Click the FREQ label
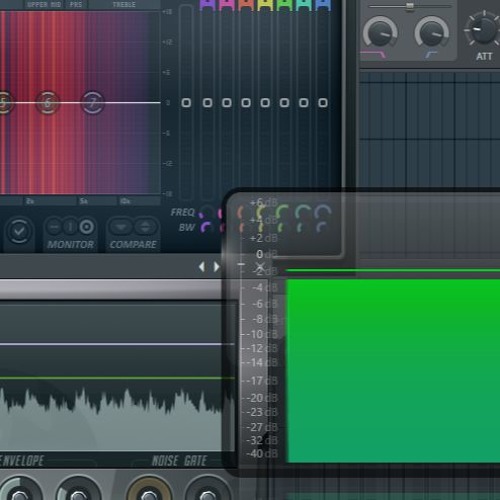This screenshot has height=500, width=500. pyautogui.click(x=182, y=212)
